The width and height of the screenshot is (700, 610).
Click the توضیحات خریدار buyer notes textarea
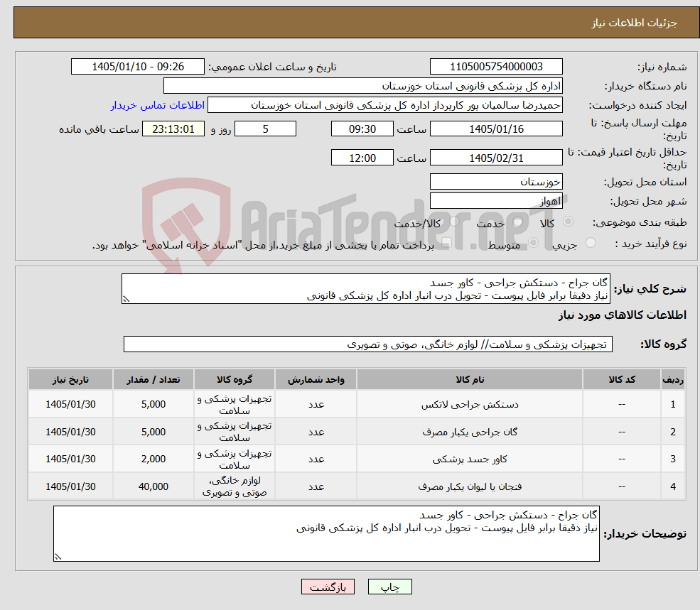click(326, 534)
